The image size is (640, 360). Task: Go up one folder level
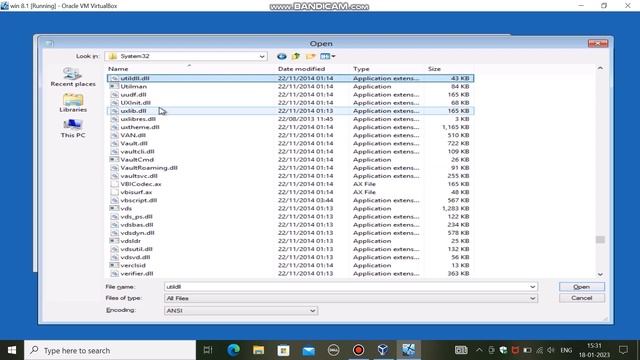click(296, 56)
